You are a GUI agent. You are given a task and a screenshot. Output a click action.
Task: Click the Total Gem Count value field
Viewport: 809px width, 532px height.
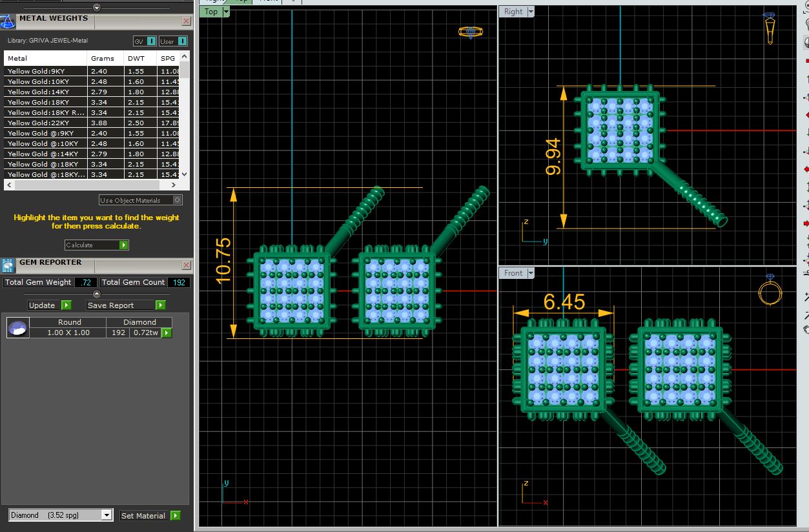[x=179, y=282]
